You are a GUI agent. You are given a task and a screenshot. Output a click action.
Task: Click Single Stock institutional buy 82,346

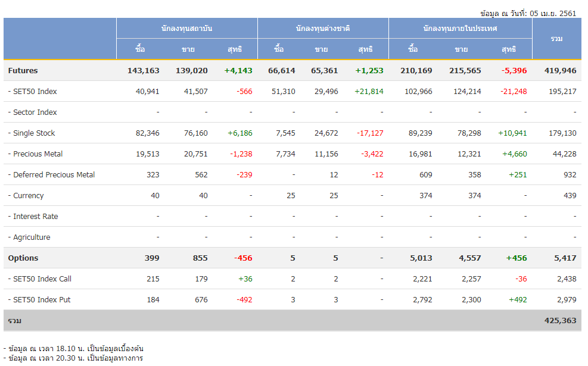(147, 133)
